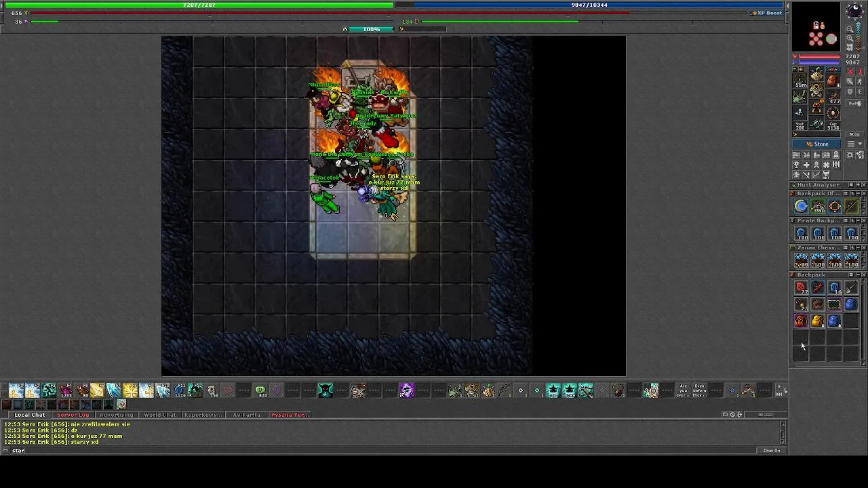The image size is (868, 488).
Task: Open the Store button
Action: (x=816, y=144)
